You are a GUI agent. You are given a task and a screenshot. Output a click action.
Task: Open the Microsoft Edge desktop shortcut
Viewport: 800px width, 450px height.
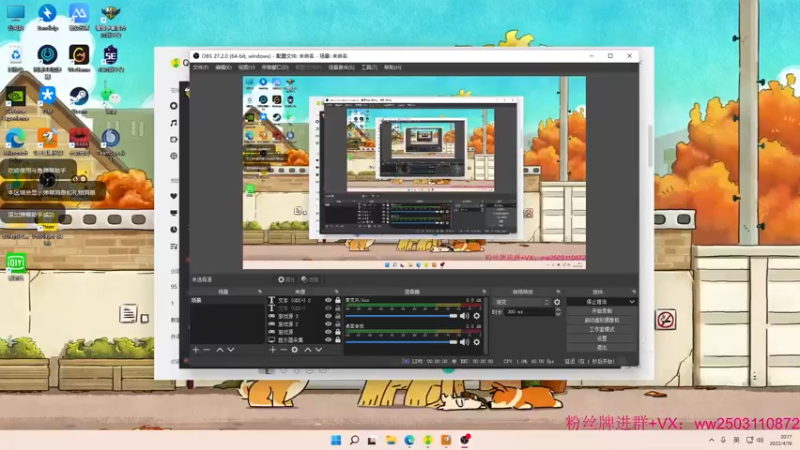(x=16, y=142)
